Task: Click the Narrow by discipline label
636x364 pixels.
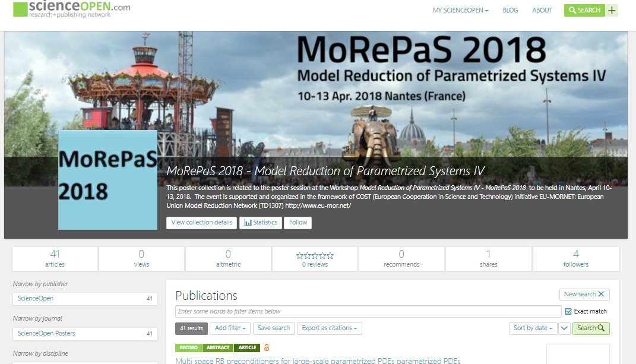Action: [x=40, y=353]
